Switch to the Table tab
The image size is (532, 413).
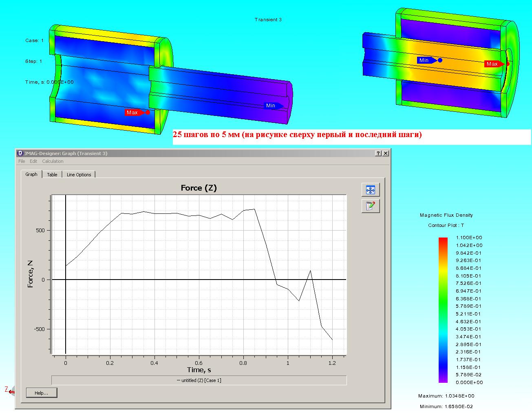point(52,175)
